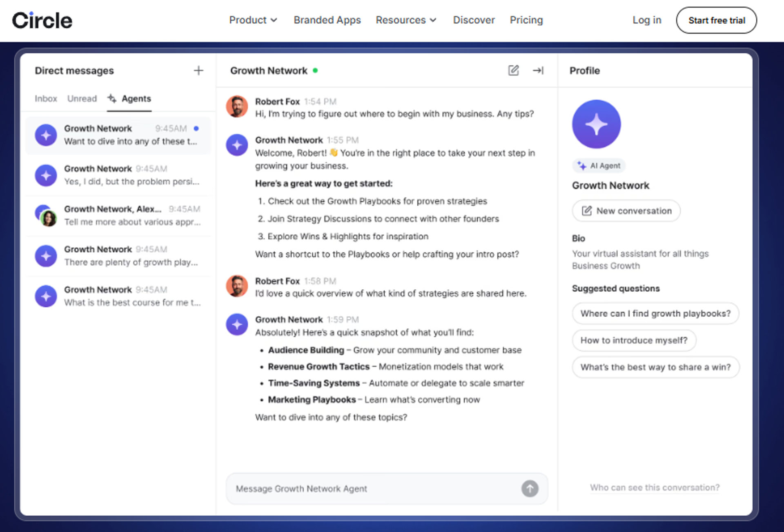Click the send arrow in the message box

(530, 488)
